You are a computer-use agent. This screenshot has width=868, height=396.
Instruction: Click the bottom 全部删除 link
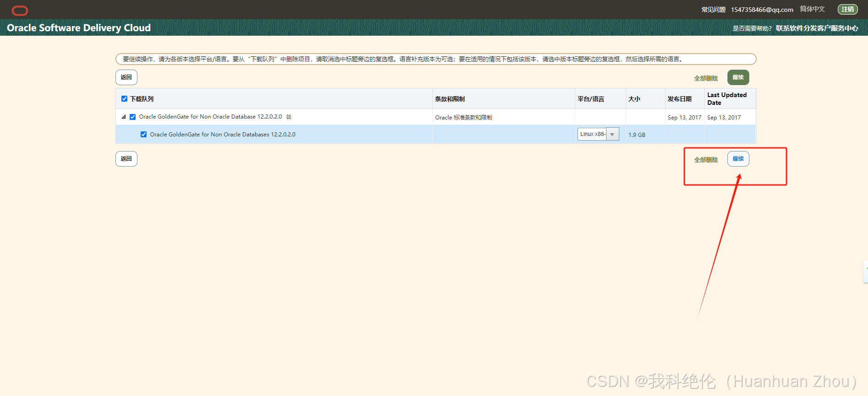(x=706, y=160)
